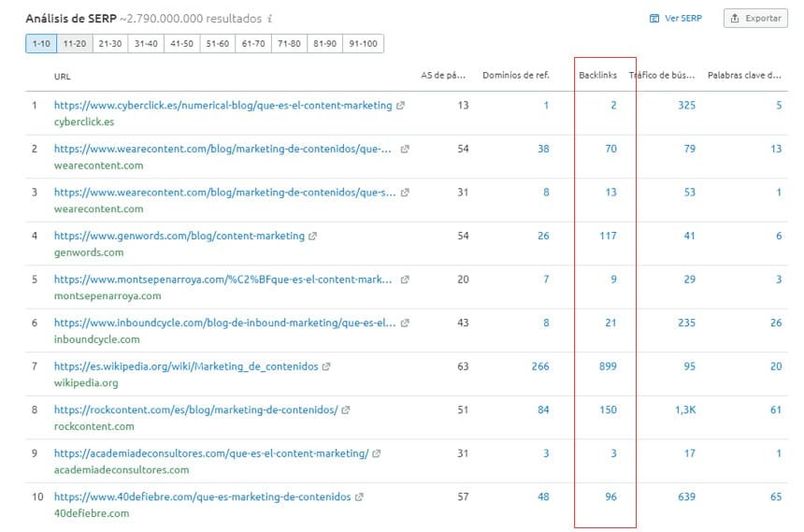Switch to the 31-40 results tab
Screen dimensions: 804x532
146,44
